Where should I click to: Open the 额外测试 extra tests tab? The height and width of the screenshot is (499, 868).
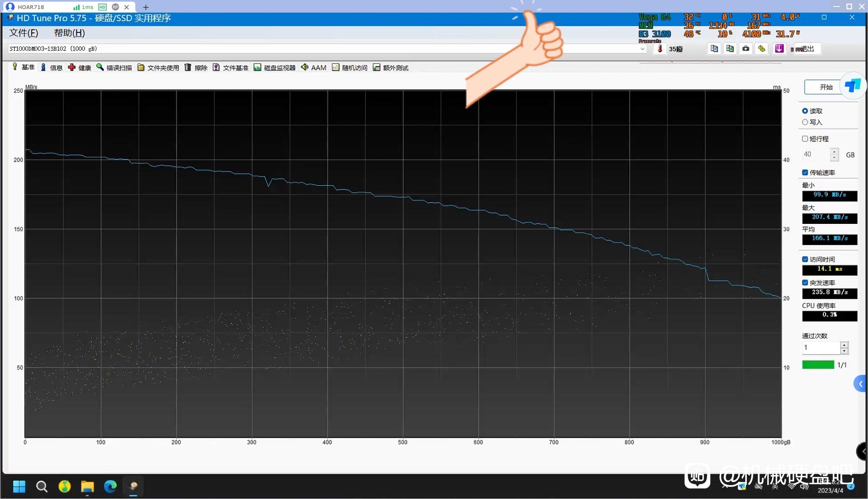(x=391, y=67)
